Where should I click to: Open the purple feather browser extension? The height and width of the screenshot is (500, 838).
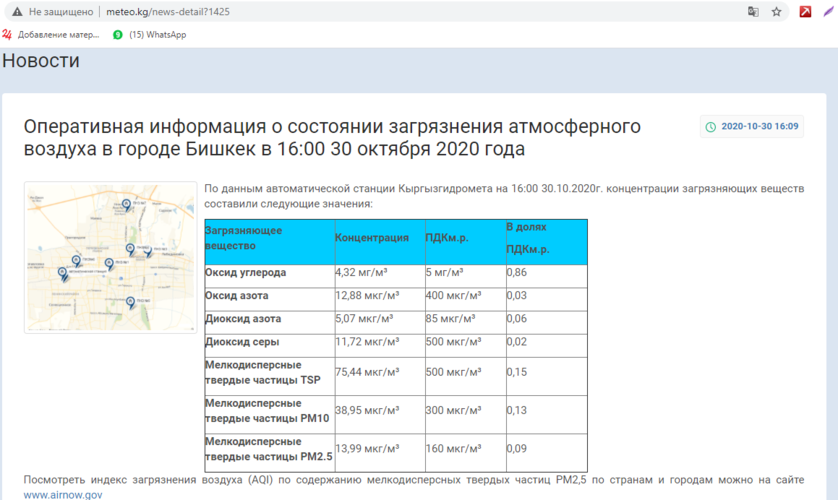pyautogui.click(x=829, y=11)
